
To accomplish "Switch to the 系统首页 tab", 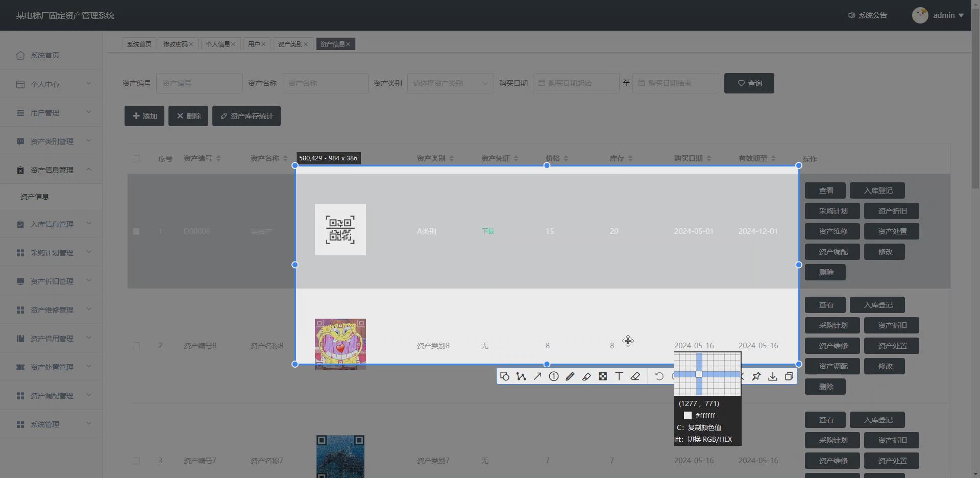I will click(x=139, y=44).
